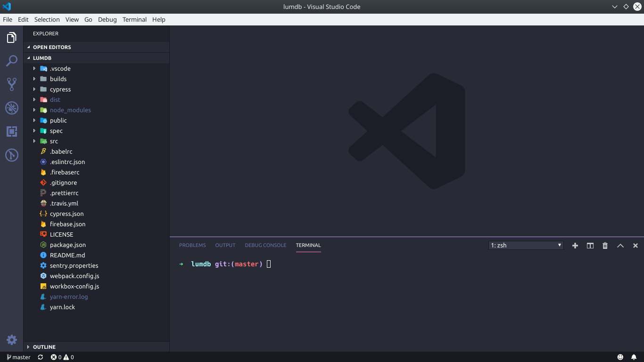Screen dimensions: 644x362
Task: Open the Debug view in activity bar
Action: tap(12, 108)
